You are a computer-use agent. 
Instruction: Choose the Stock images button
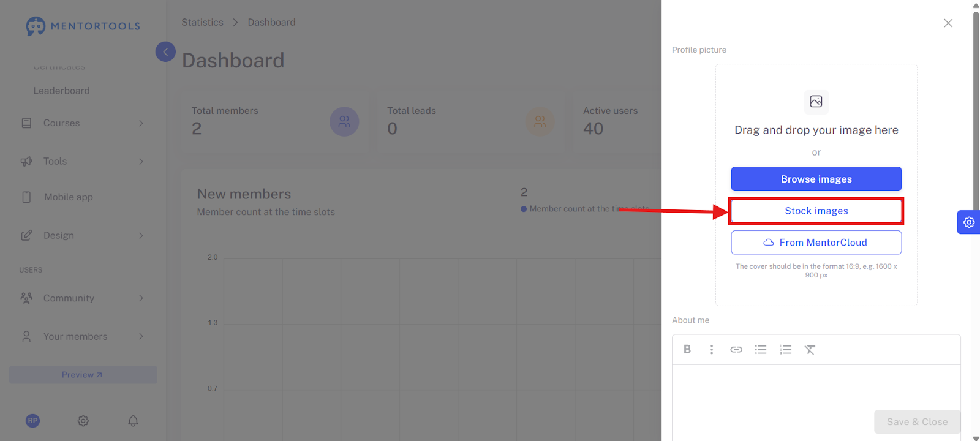816,211
